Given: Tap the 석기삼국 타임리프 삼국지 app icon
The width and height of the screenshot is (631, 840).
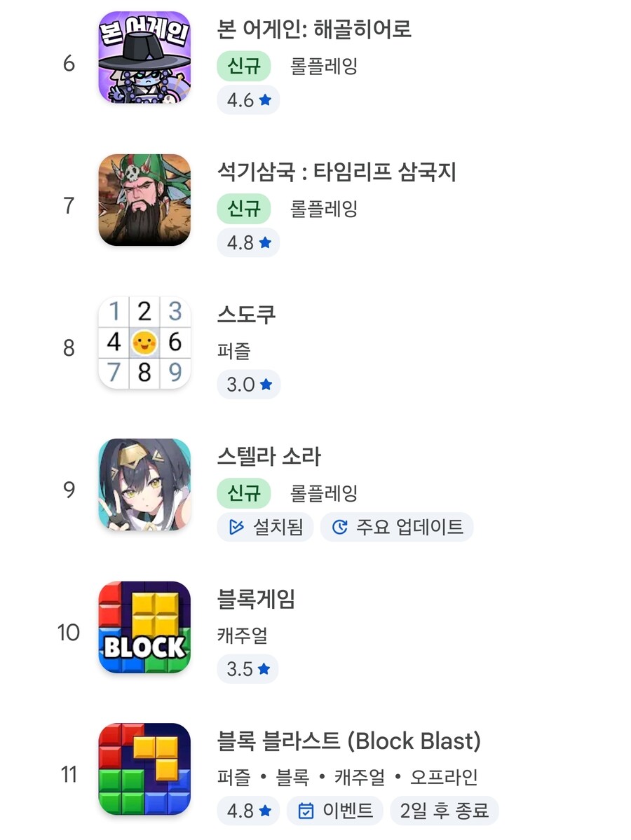Looking at the screenshot, I should coord(144,201).
